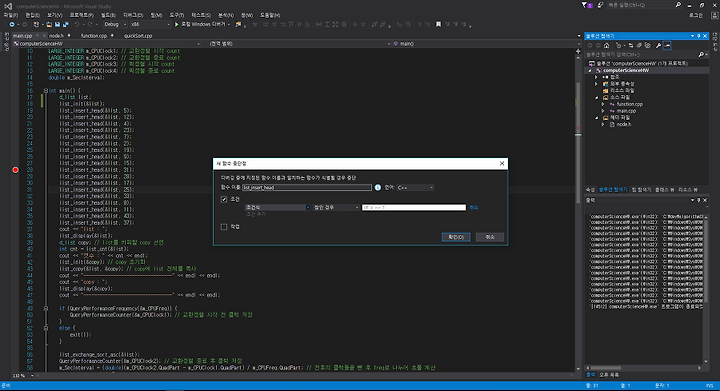Open the 디버그(D) menu

point(133,15)
